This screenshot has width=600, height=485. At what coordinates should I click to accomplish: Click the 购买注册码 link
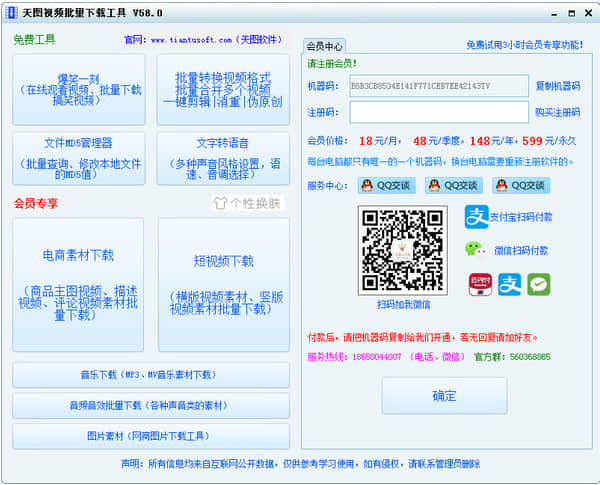557,111
